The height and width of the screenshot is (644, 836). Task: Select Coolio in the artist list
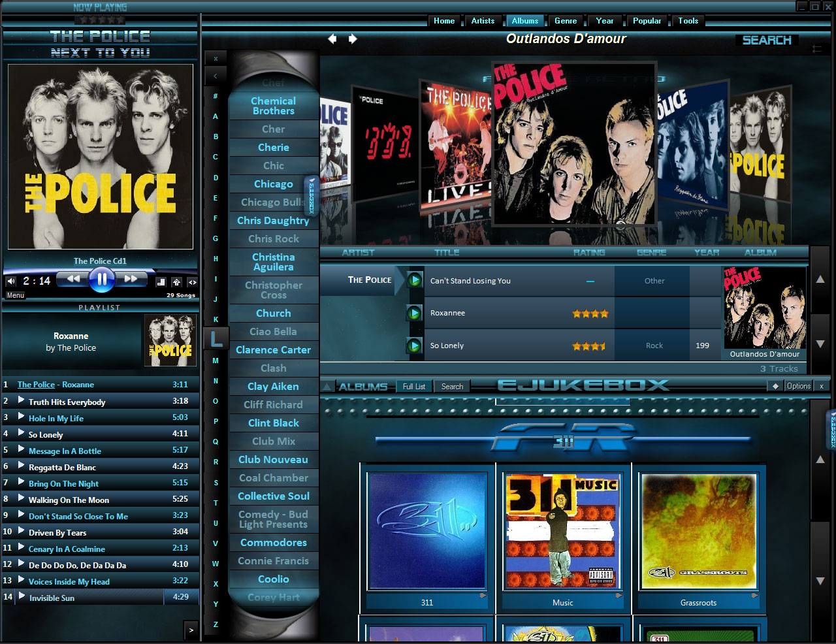[273, 579]
